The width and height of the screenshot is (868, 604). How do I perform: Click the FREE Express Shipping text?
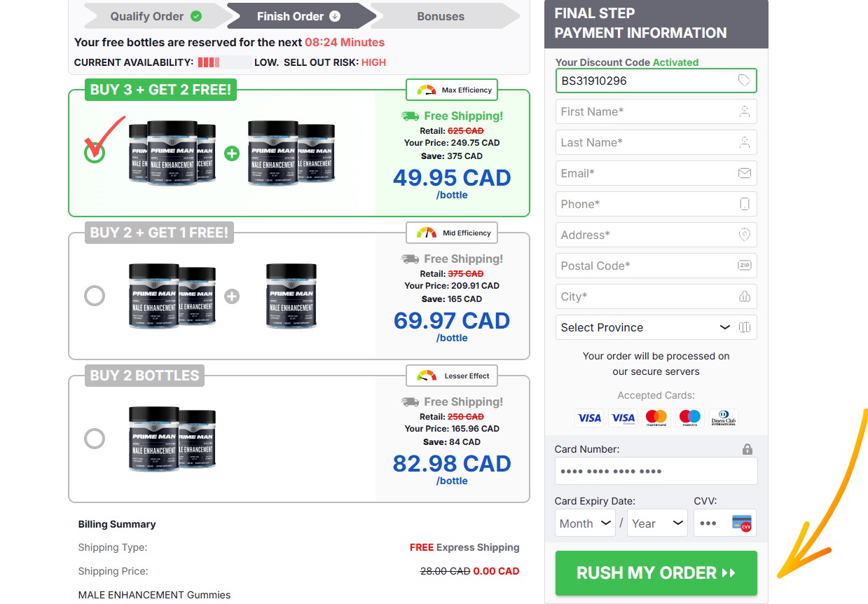click(x=464, y=547)
